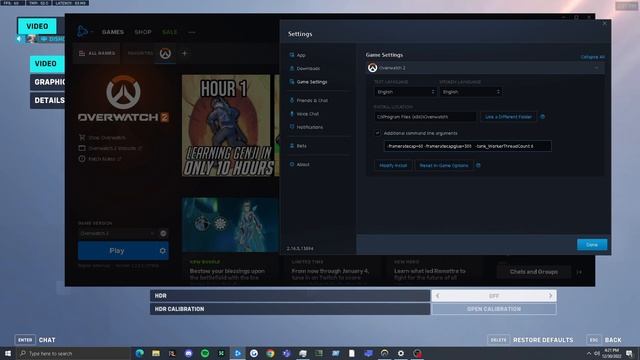This screenshot has width=640, height=360.
Task: Open Voice Chat settings
Action: click(304, 114)
